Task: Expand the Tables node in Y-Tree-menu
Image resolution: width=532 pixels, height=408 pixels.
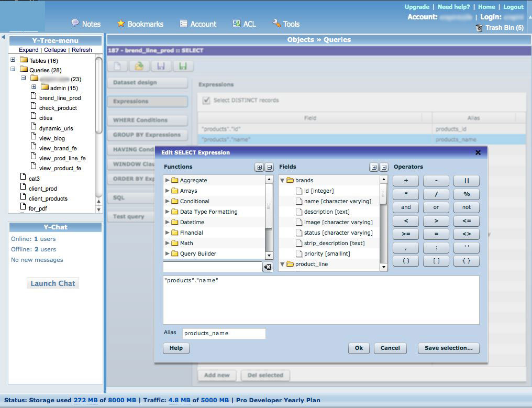Action: (x=13, y=60)
